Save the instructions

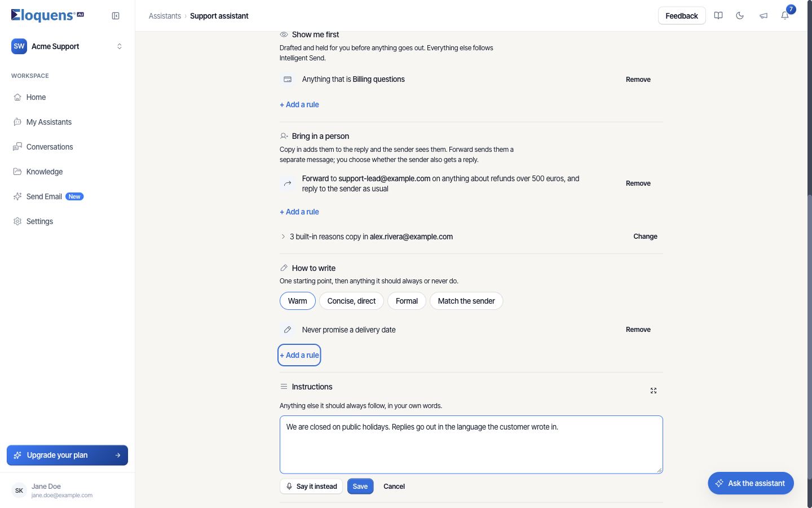pos(360,486)
